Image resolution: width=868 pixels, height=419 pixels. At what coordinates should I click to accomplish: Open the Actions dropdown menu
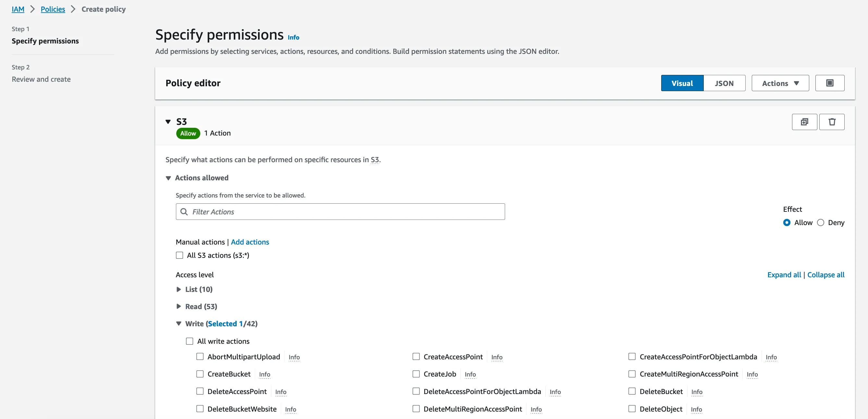pyautogui.click(x=780, y=83)
